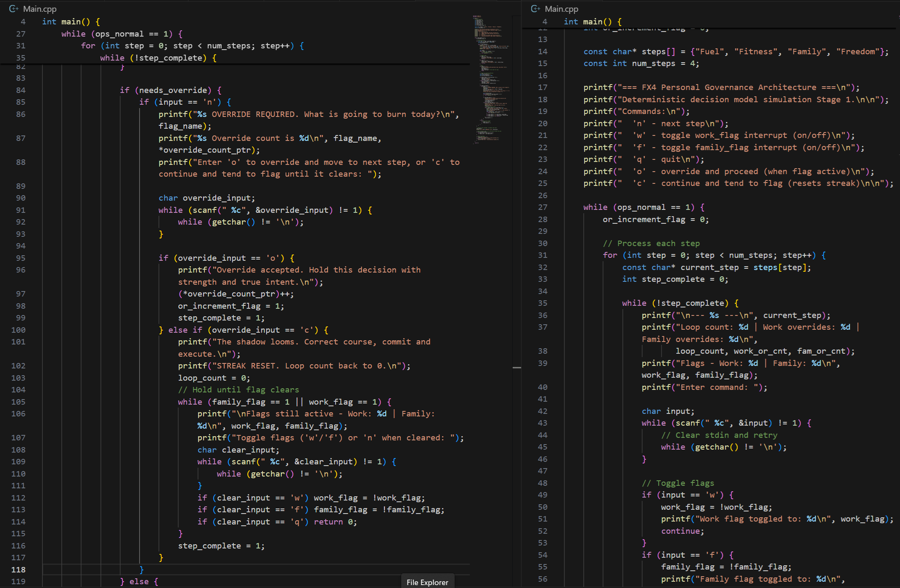Switch to the right Main.cpp editor tab

click(x=561, y=8)
